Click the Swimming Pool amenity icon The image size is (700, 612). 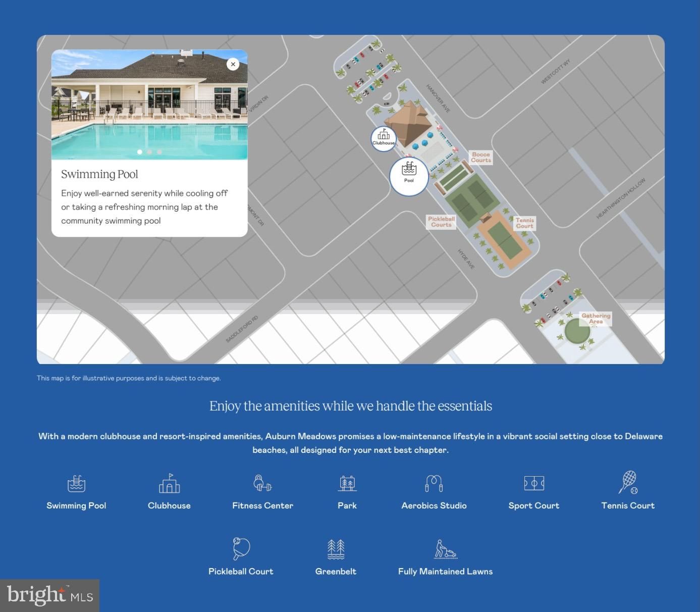(x=77, y=483)
